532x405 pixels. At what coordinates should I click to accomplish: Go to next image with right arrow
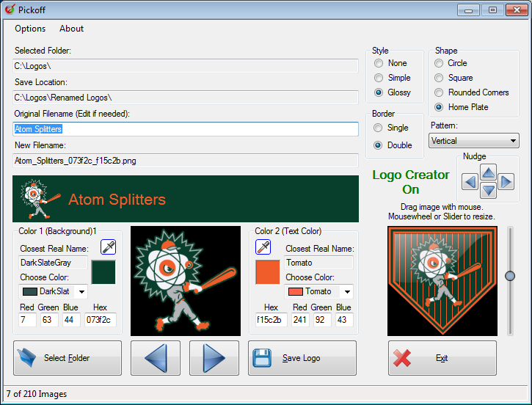[214, 358]
